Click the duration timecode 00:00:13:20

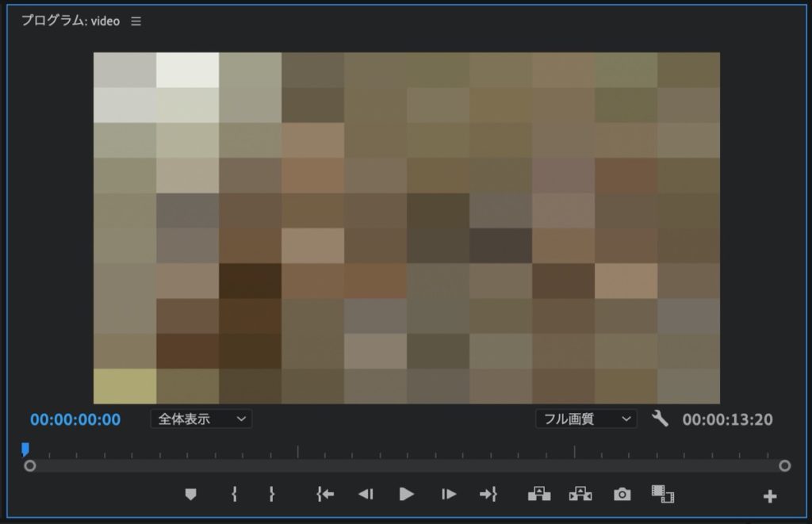[728, 419]
